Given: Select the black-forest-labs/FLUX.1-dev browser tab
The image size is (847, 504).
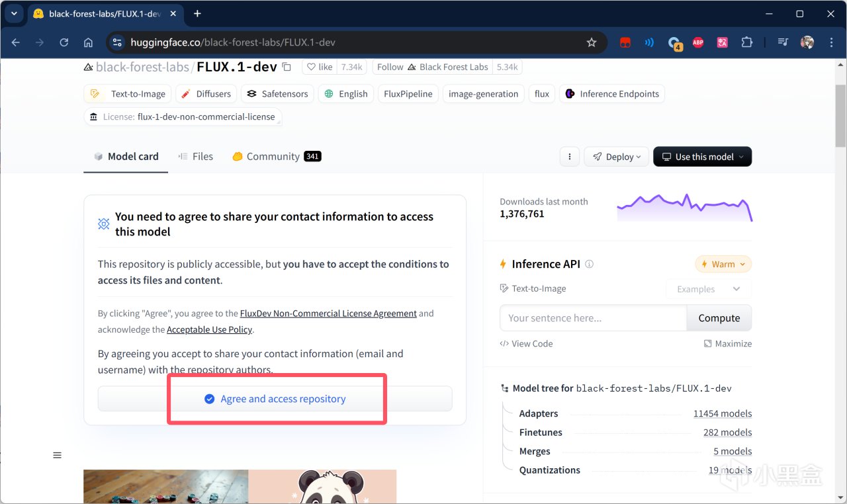Looking at the screenshot, I should pyautogui.click(x=106, y=14).
